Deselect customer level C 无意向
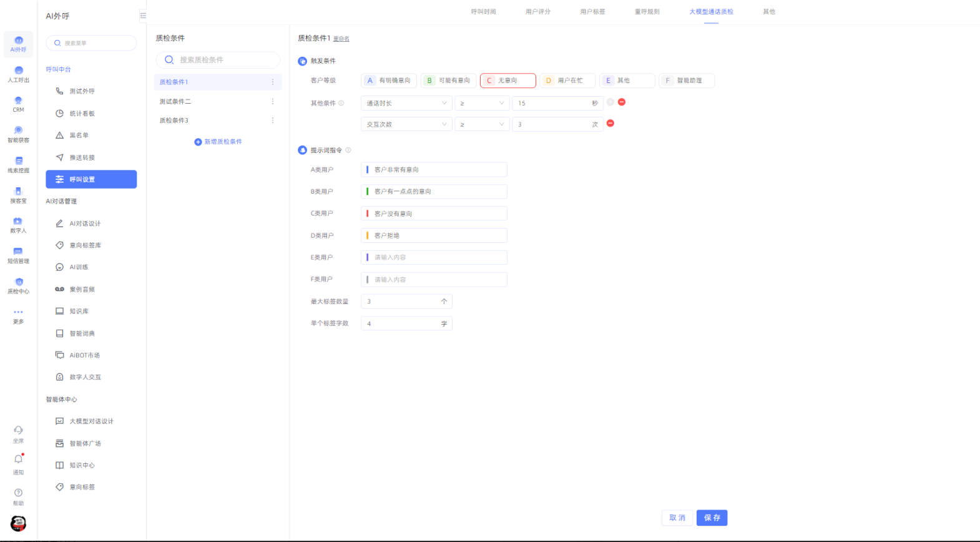Screen dimensions: 980x542 [507, 81]
